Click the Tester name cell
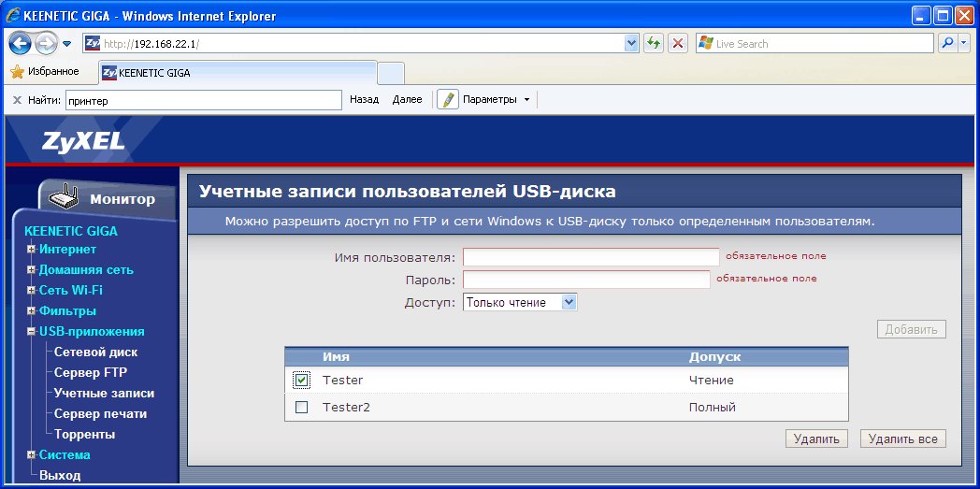This screenshot has height=489, width=980. [x=342, y=380]
